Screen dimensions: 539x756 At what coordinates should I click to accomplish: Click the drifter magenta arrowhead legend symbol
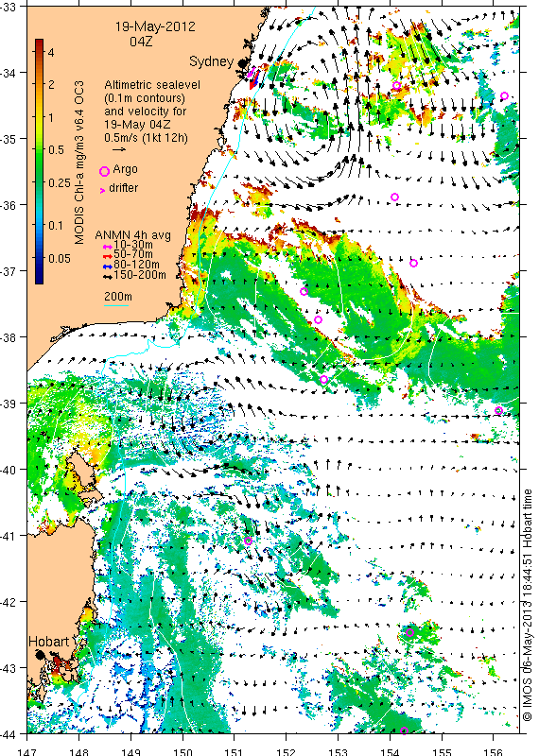pos(102,191)
